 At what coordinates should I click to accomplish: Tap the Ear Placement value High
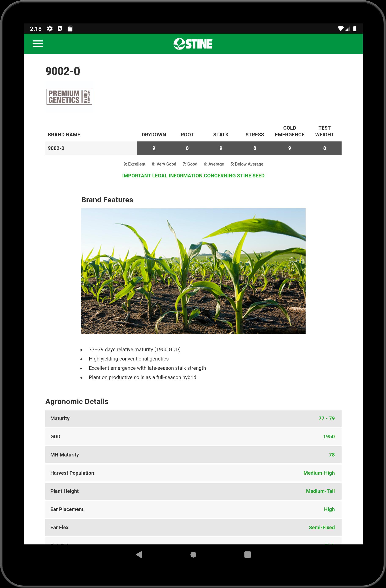point(329,509)
